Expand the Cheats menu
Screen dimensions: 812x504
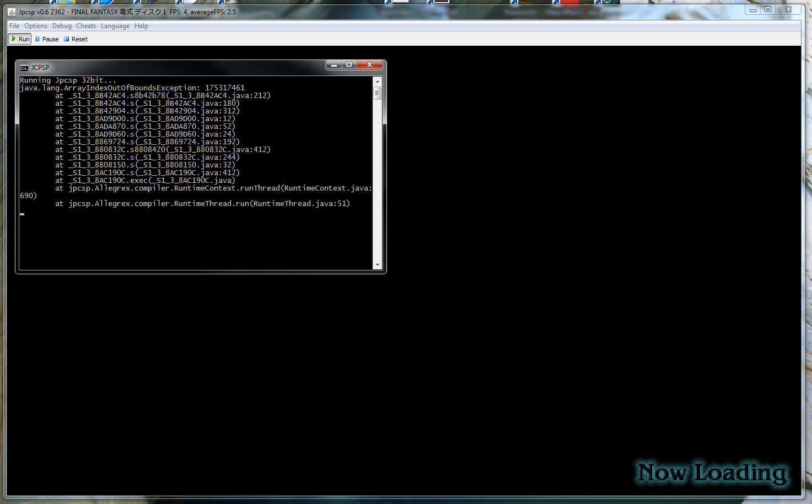[x=86, y=26]
